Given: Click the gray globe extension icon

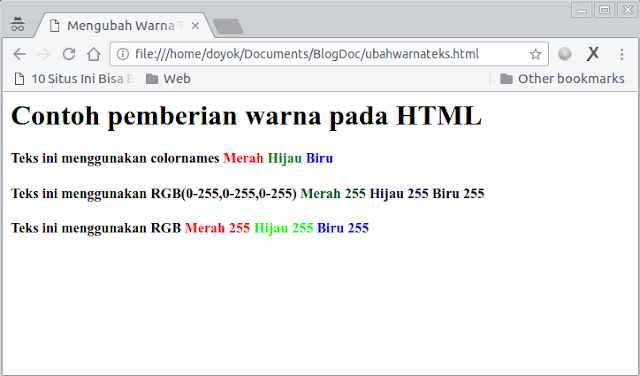Looking at the screenshot, I should click(564, 54).
